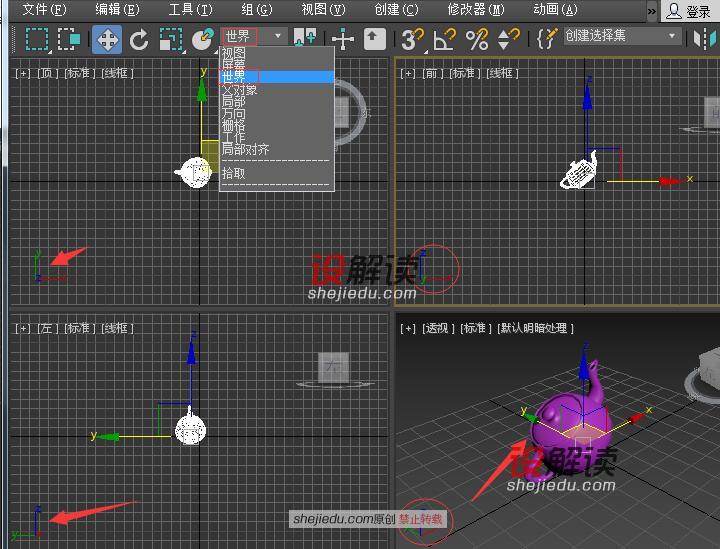Open the [+] menu of the 透视 viewport
This screenshot has width=720, height=549.
pyautogui.click(x=407, y=329)
